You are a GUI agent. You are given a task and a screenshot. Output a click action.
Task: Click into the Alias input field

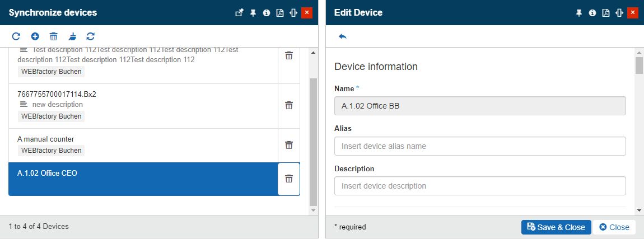(479, 146)
